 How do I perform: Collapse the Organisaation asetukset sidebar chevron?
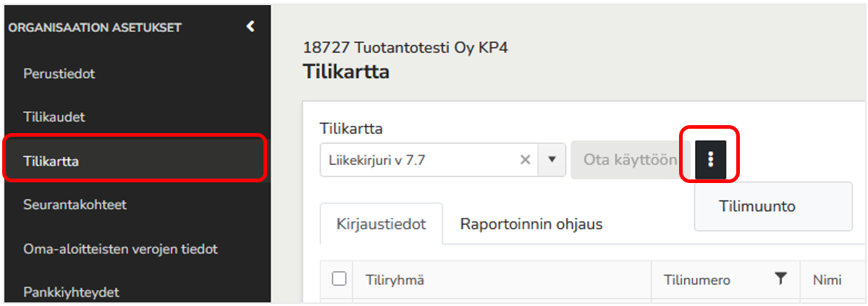(x=250, y=26)
